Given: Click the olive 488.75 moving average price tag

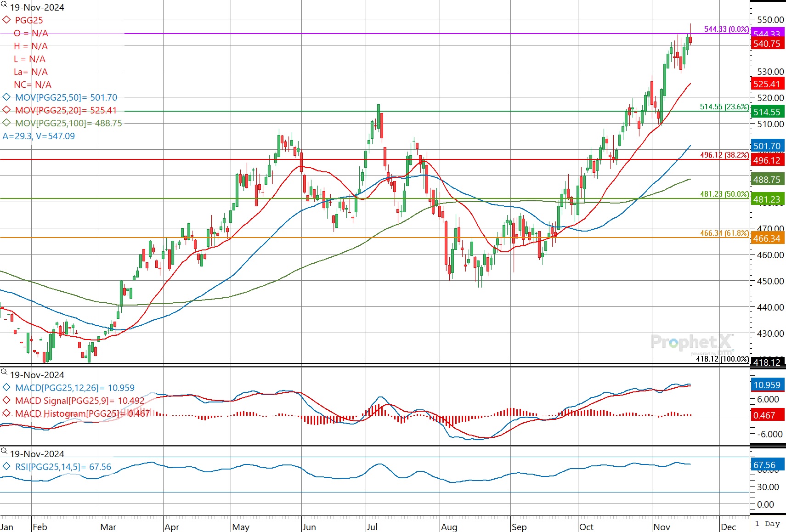Looking at the screenshot, I should tap(768, 180).
